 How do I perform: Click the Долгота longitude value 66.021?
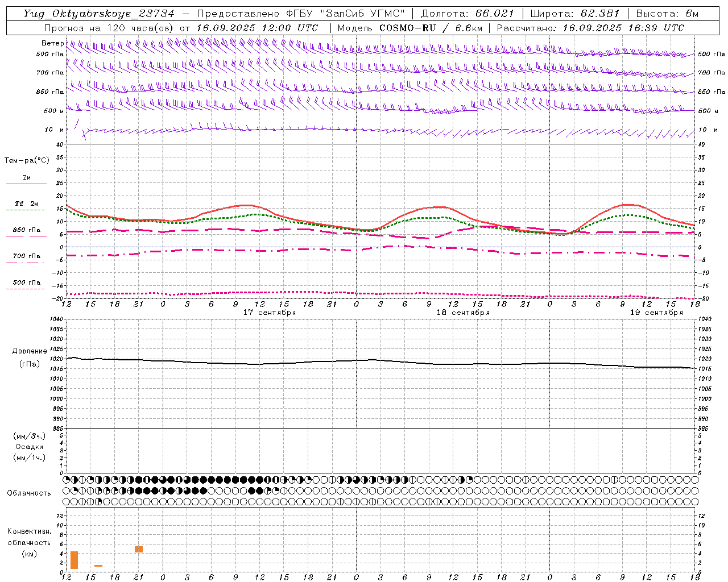click(x=495, y=14)
